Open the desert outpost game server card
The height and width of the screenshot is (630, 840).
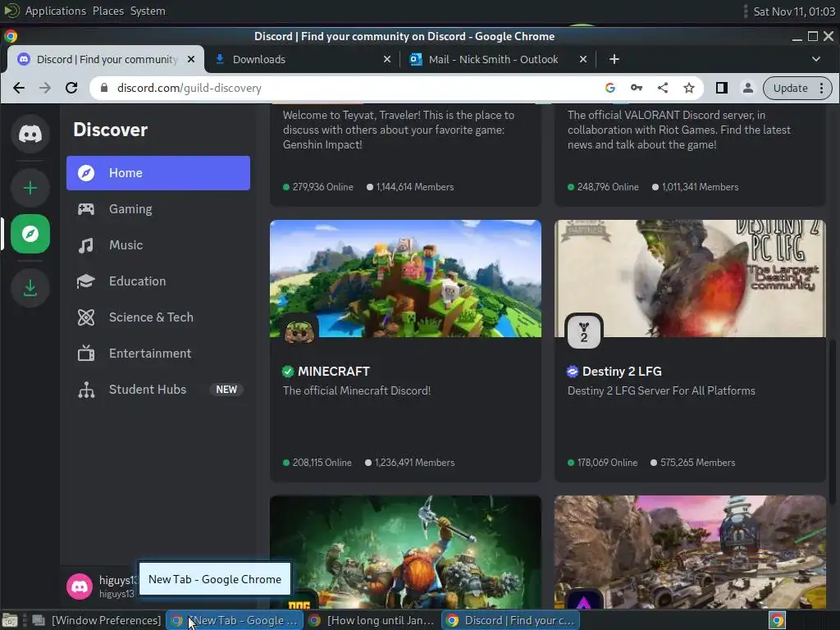point(690,552)
